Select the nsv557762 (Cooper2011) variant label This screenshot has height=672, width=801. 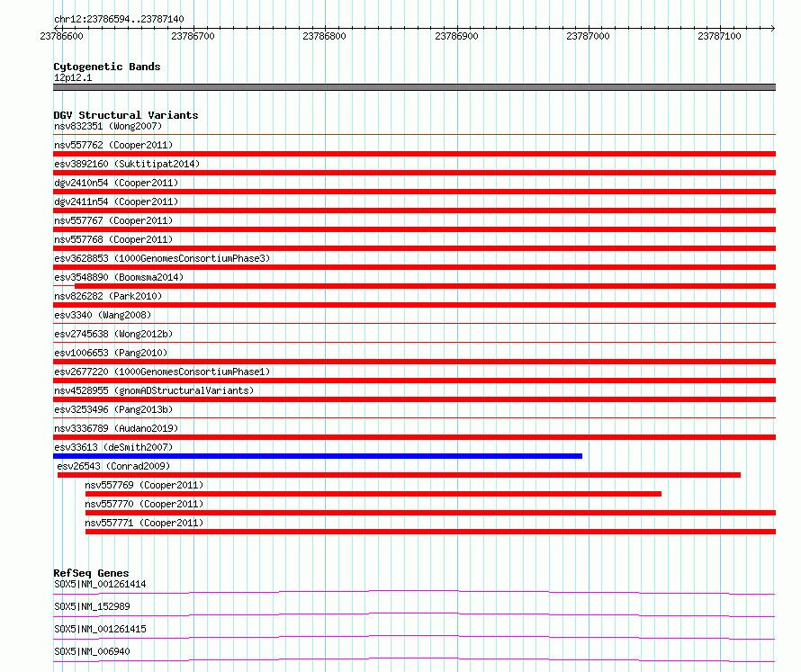click(x=113, y=145)
